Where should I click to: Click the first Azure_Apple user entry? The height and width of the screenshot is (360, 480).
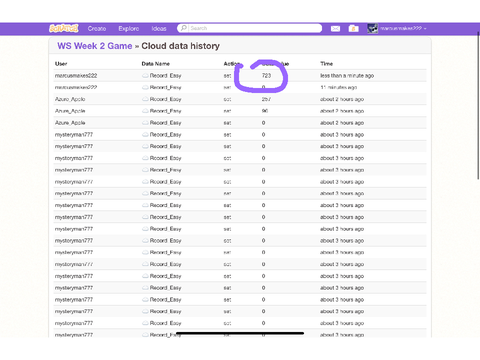point(70,99)
